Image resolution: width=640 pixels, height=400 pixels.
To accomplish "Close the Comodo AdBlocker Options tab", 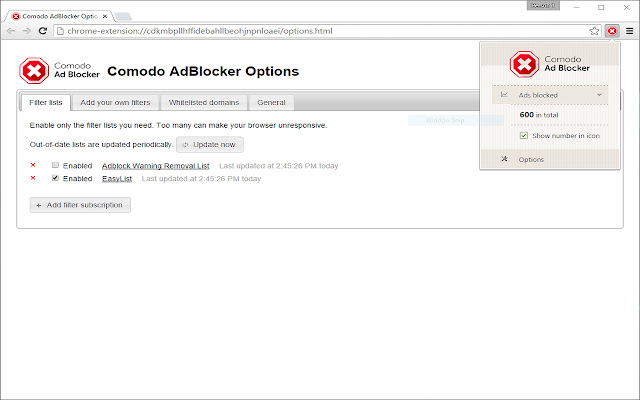I will 105,16.
